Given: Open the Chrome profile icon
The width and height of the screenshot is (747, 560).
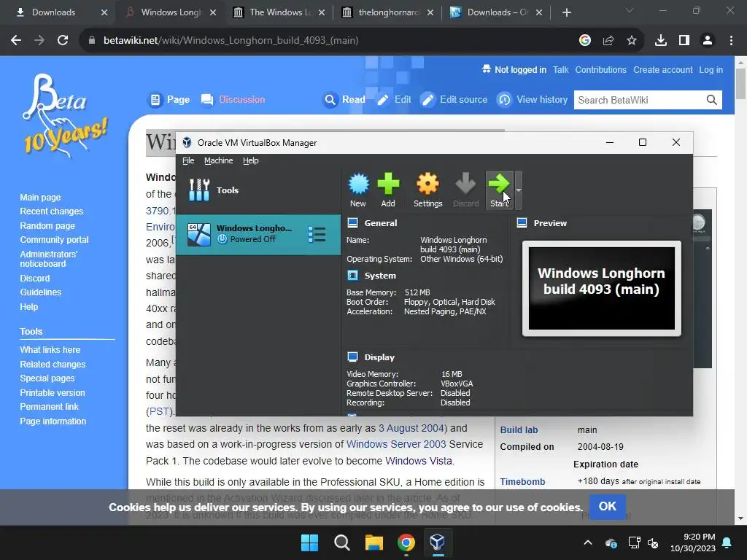Looking at the screenshot, I should pyautogui.click(x=708, y=41).
